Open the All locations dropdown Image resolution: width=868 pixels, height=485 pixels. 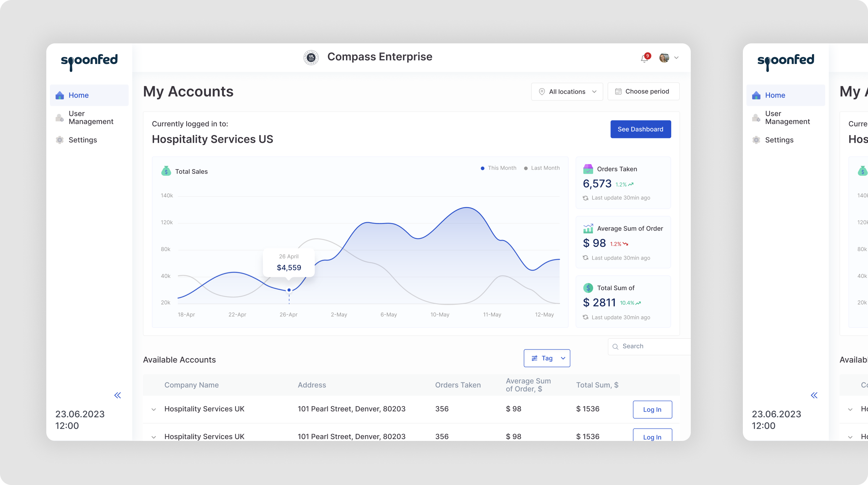567,91
